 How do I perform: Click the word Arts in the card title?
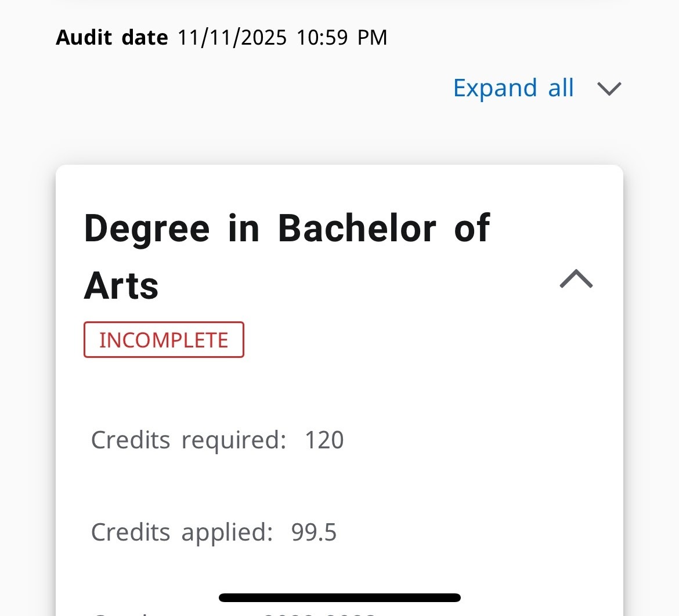pyautogui.click(x=121, y=286)
